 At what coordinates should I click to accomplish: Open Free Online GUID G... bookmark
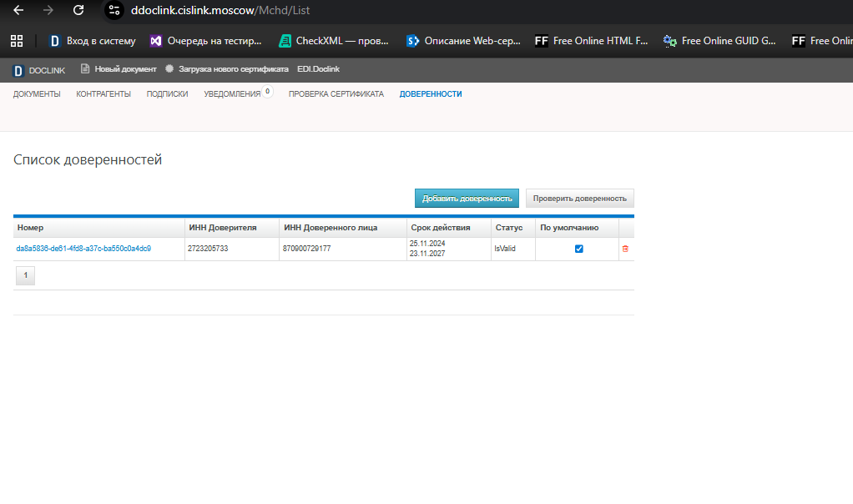click(x=719, y=41)
